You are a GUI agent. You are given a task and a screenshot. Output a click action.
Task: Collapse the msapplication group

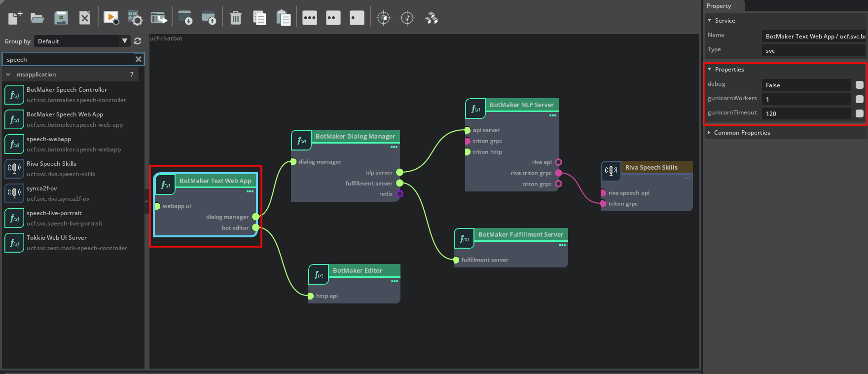point(8,75)
